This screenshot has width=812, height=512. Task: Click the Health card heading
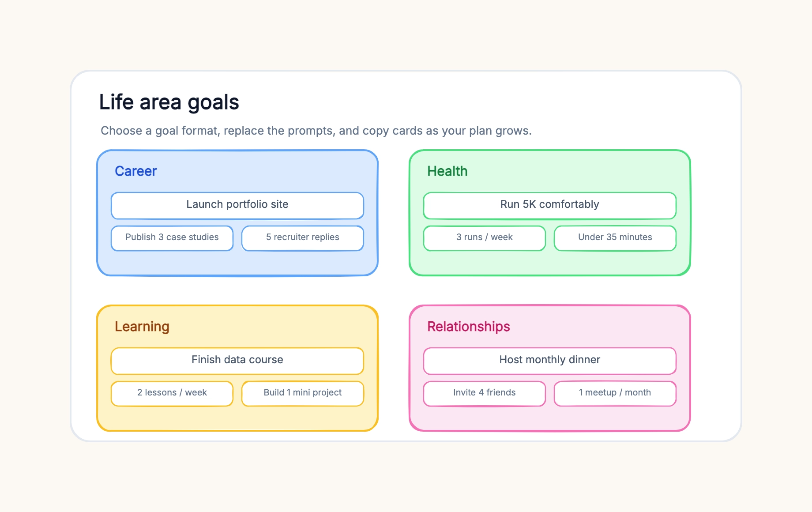coord(447,171)
